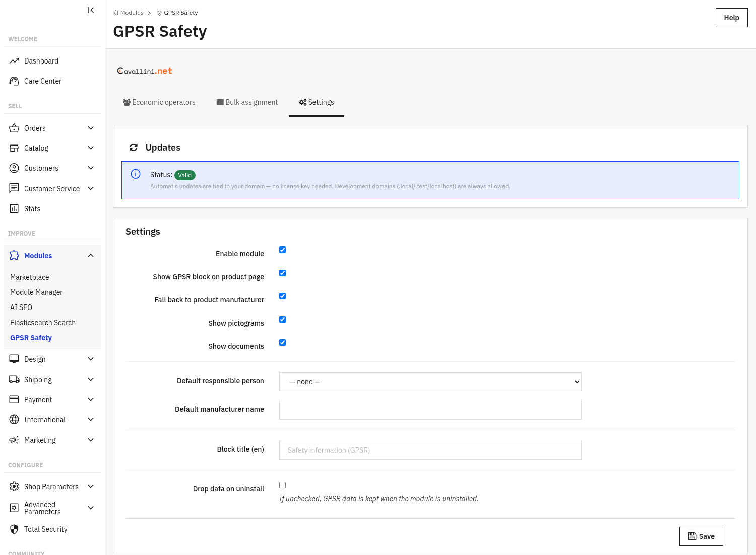Click the Stats chart icon

tap(14, 209)
